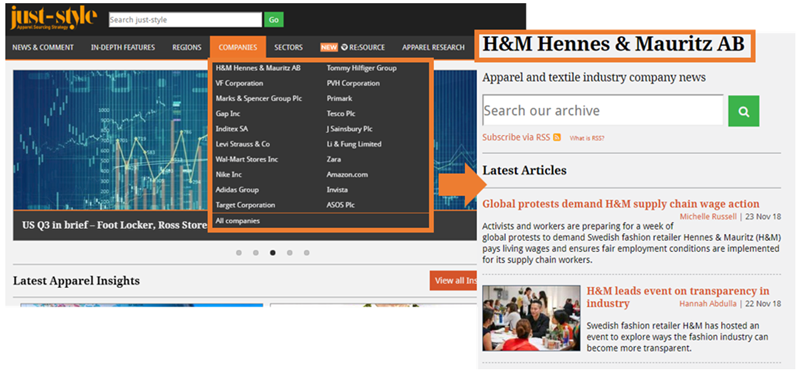Viewport: 800px width, 371px height.
Task: Select the third active carousel dot
Action: [x=272, y=253]
